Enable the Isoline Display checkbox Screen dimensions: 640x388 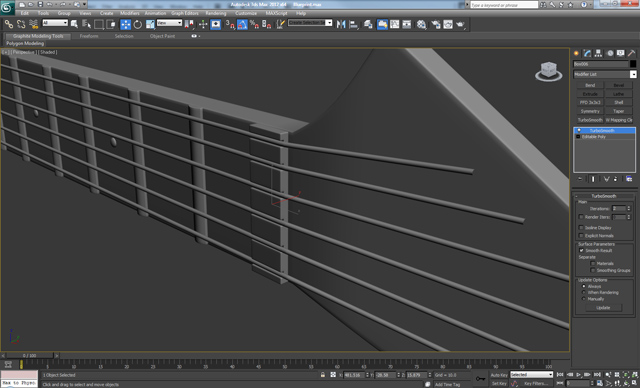[x=581, y=228]
